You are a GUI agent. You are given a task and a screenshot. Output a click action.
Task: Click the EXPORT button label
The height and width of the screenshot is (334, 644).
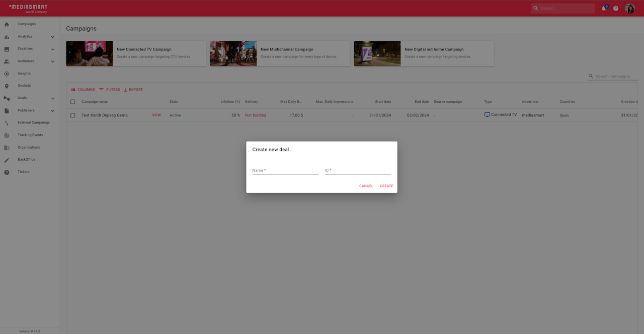[136, 90]
